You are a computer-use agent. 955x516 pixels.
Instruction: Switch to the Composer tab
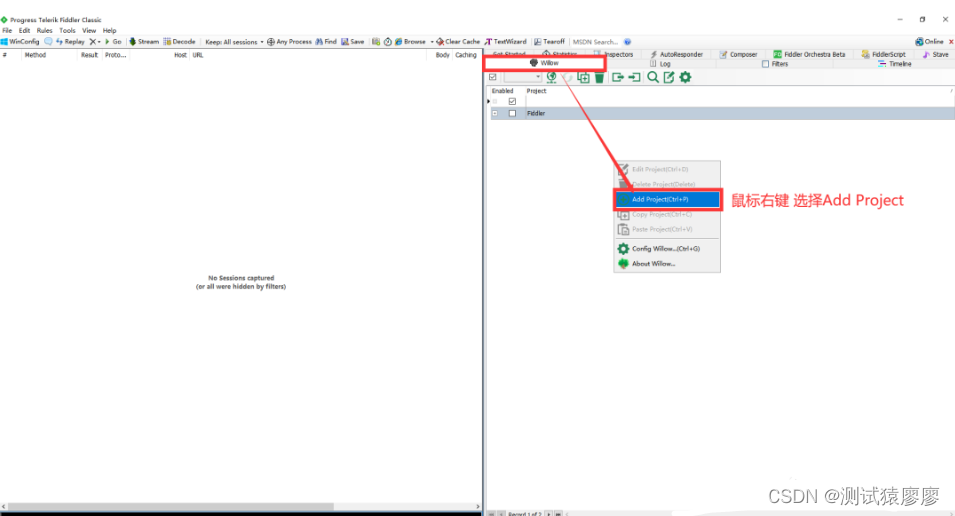[739, 54]
